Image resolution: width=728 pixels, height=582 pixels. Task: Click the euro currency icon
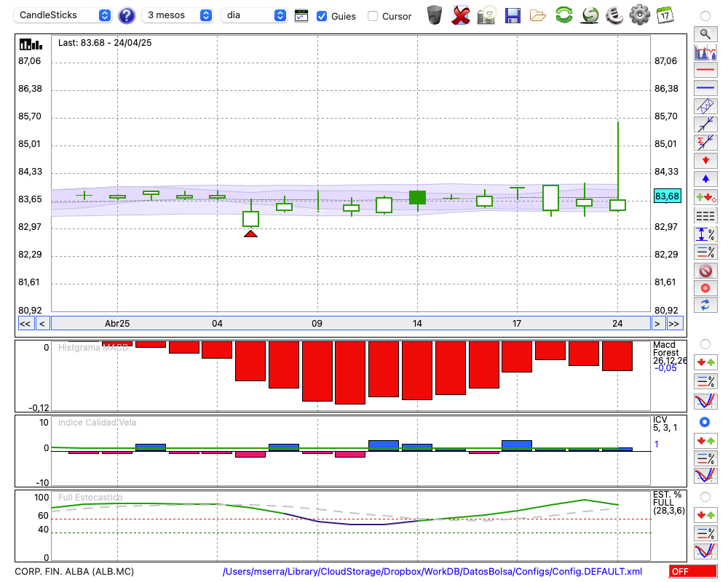pyautogui.click(x=614, y=15)
